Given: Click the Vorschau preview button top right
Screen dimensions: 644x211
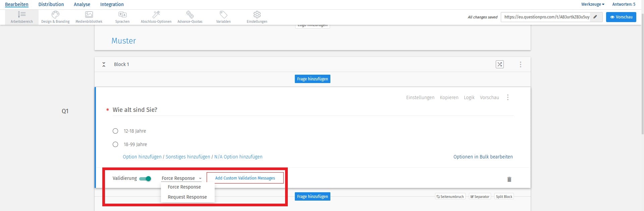Looking at the screenshot, I should [621, 17].
